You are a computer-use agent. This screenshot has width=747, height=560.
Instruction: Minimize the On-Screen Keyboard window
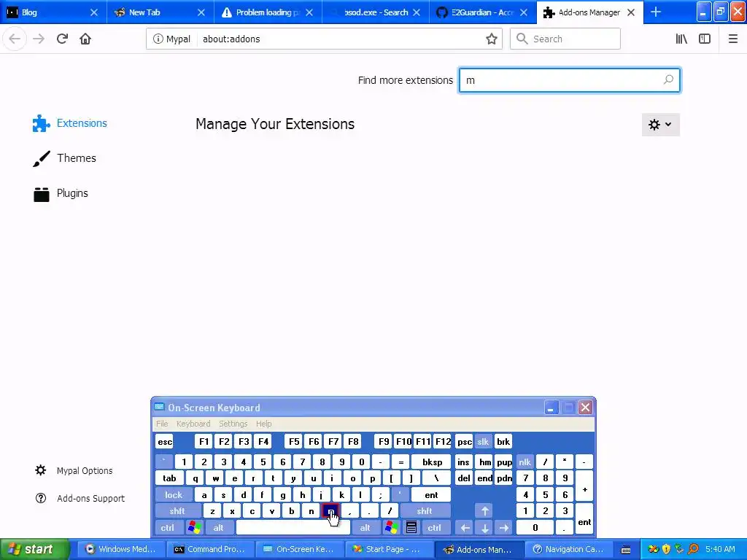(551, 408)
